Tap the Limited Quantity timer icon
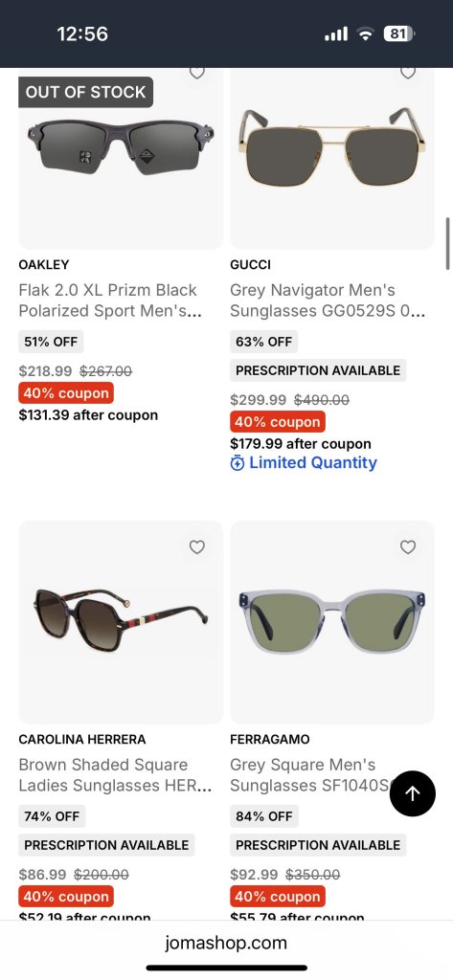The image size is (453, 980). coord(238,463)
